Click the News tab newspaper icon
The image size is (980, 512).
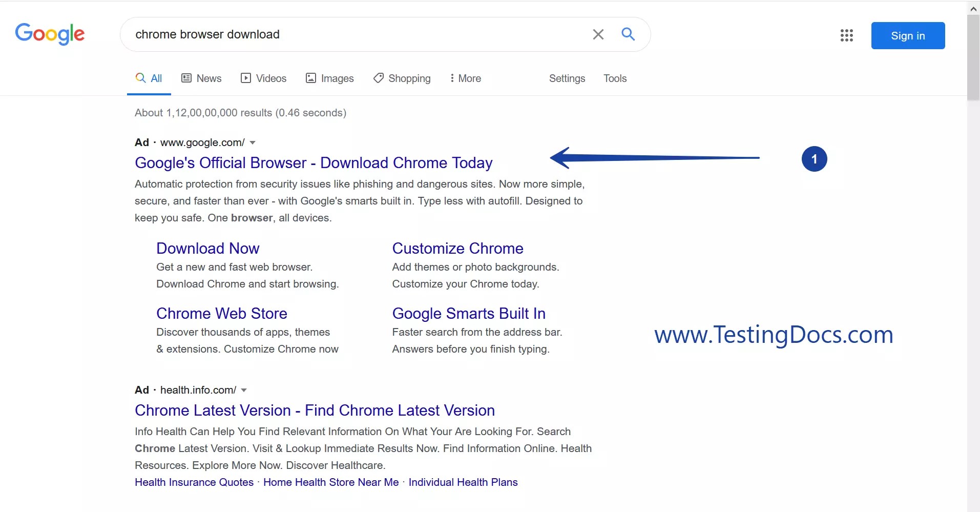[x=186, y=78]
